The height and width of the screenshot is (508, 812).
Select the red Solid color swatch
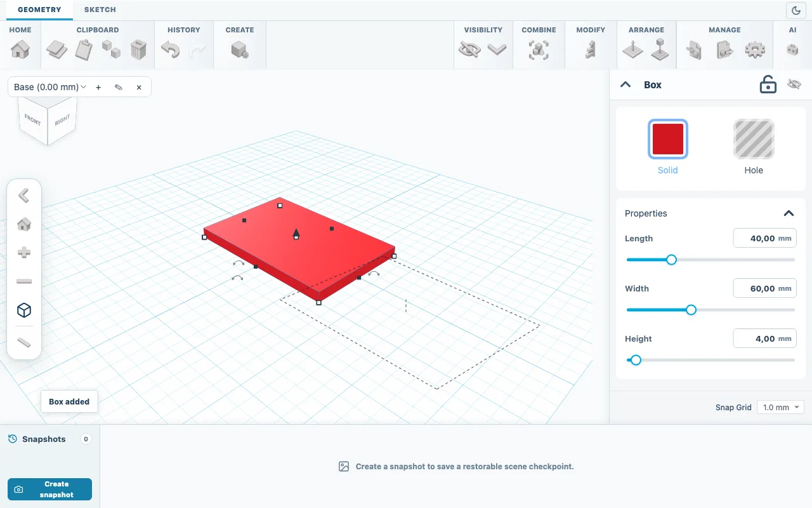667,139
